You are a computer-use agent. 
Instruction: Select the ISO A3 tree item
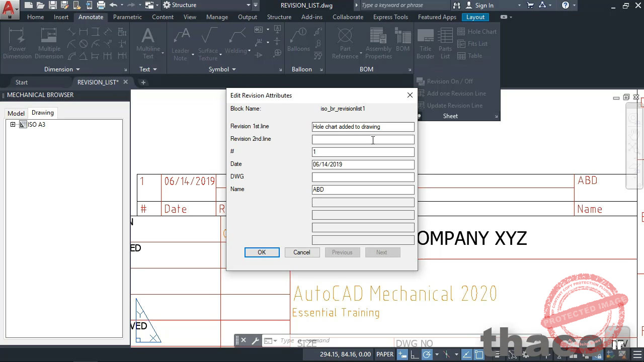(x=36, y=124)
